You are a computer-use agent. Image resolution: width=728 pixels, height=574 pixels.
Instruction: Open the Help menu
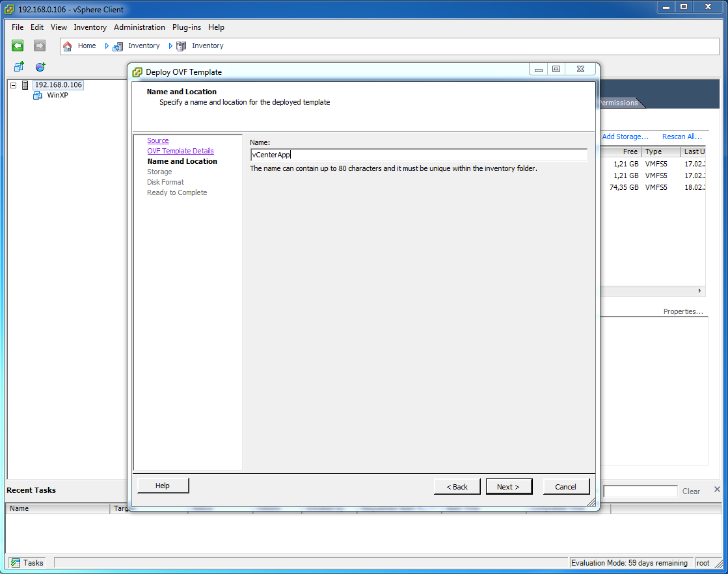(x=216, y=27)
